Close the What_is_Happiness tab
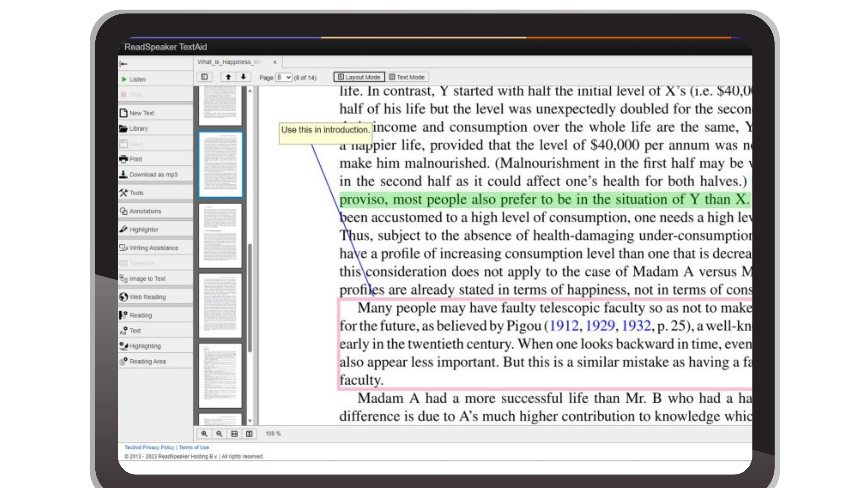The width and height of the screenshot is (868, 488). pyautogui.click(x=275, y=62)
